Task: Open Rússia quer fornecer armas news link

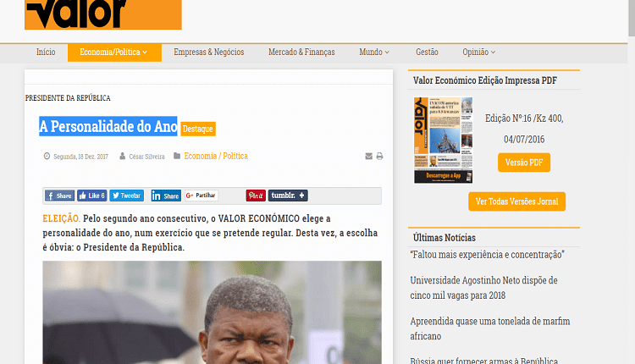Action: (x=484, y=360)
